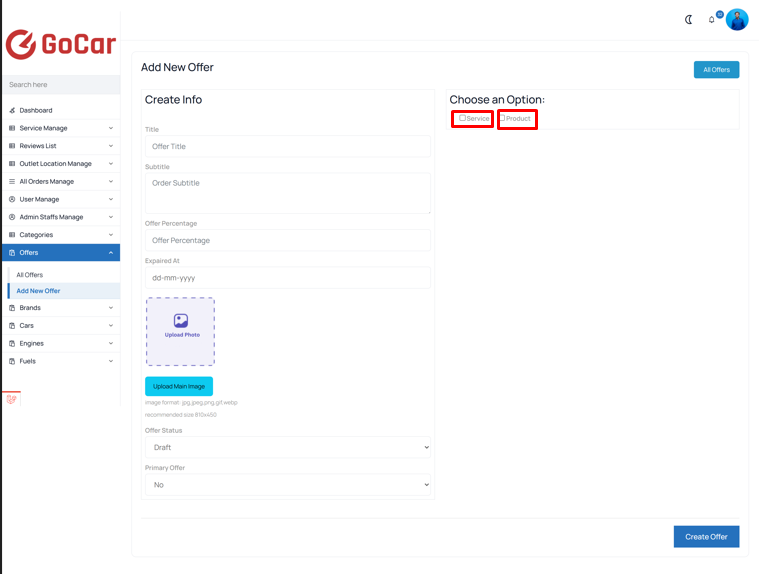Viewport: 759px width, 574px height.
Task: Click the Choose an Option heading
Action: 497,100
